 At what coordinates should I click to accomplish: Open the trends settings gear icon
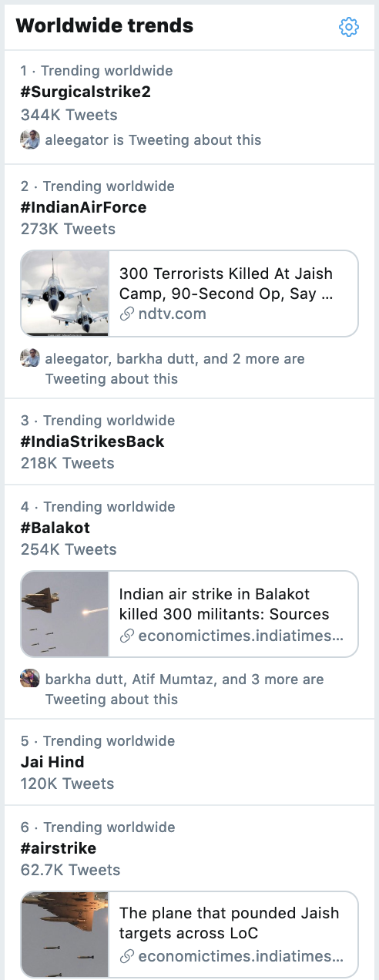pos(349,27)
